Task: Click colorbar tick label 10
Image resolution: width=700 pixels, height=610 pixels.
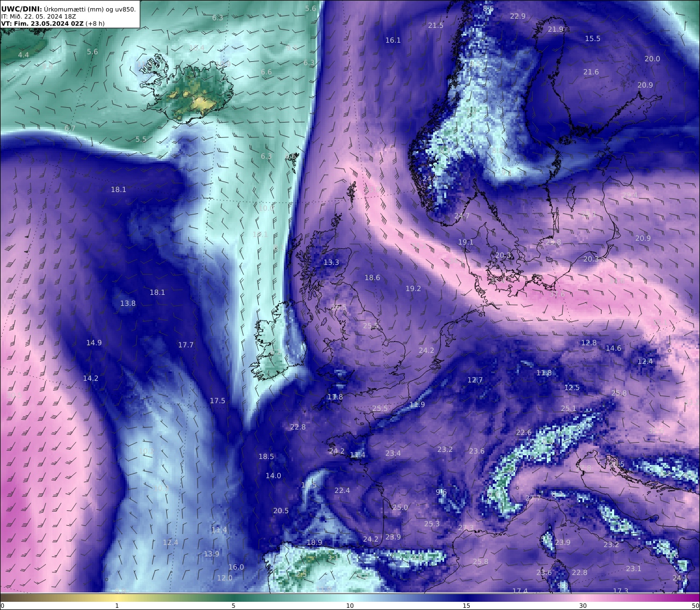Action: [x=350, y=606]
